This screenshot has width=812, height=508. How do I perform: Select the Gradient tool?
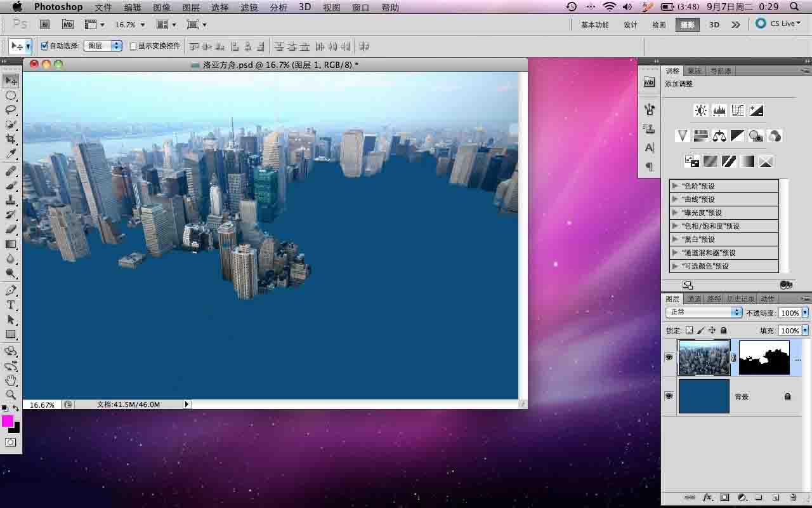pyautogui.click(x=11, y=244)
